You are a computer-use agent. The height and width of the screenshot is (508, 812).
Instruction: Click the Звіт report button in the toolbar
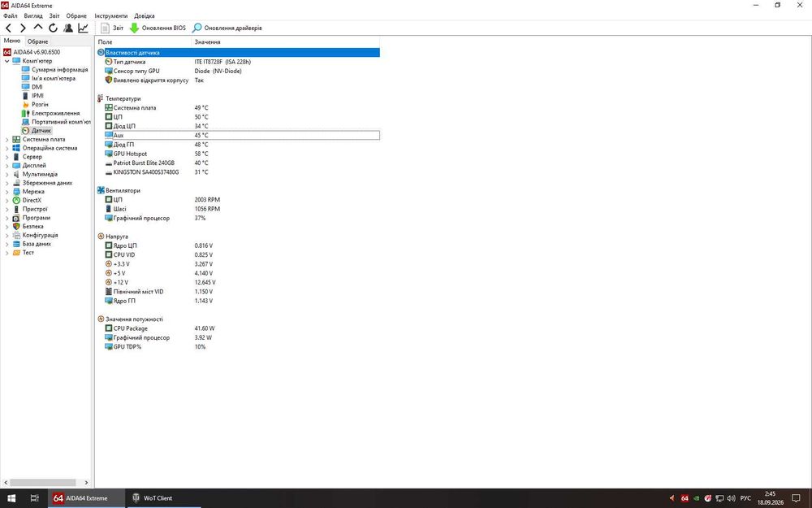[112, 28]
